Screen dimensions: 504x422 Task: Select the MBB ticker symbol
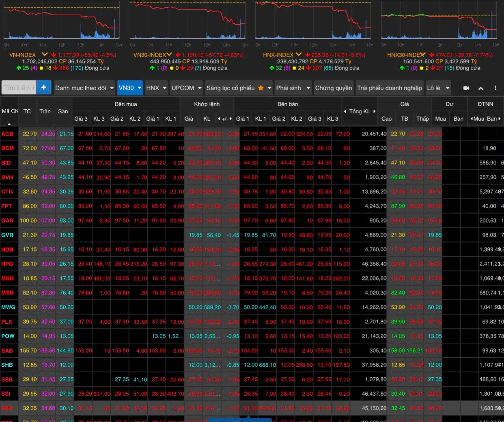pos(8,279)
